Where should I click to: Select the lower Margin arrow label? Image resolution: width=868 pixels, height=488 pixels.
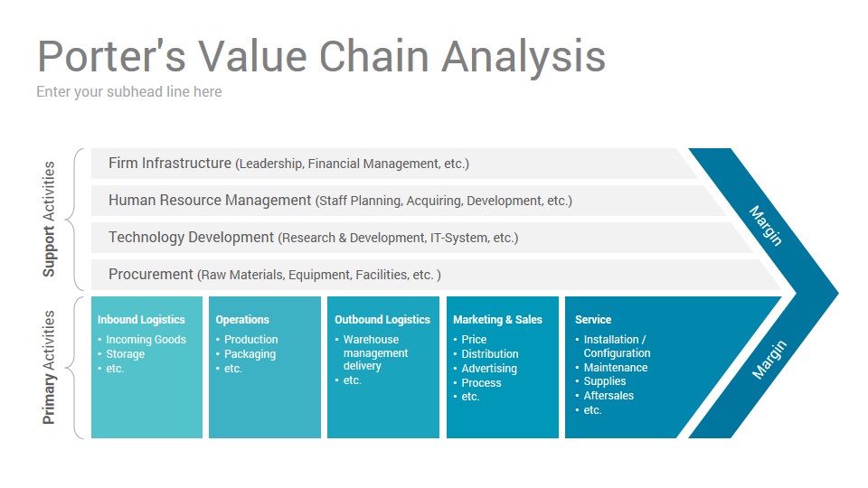click(x=769, y=360)
